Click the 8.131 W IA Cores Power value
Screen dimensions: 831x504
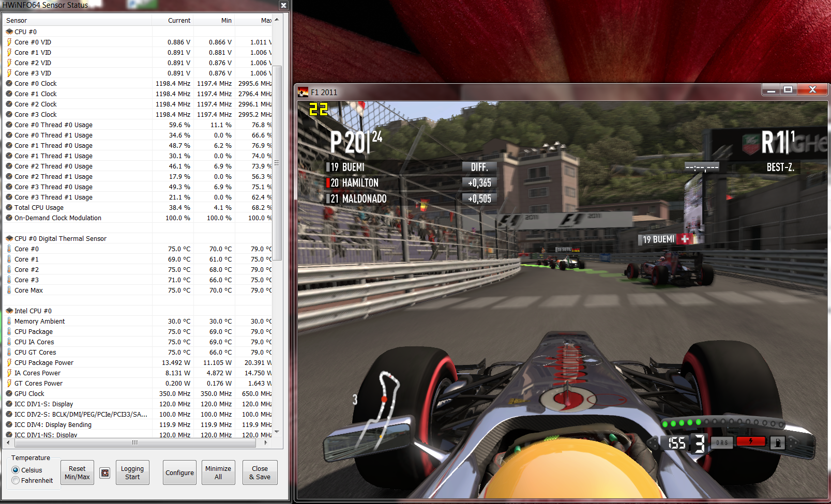click(178, 373)
